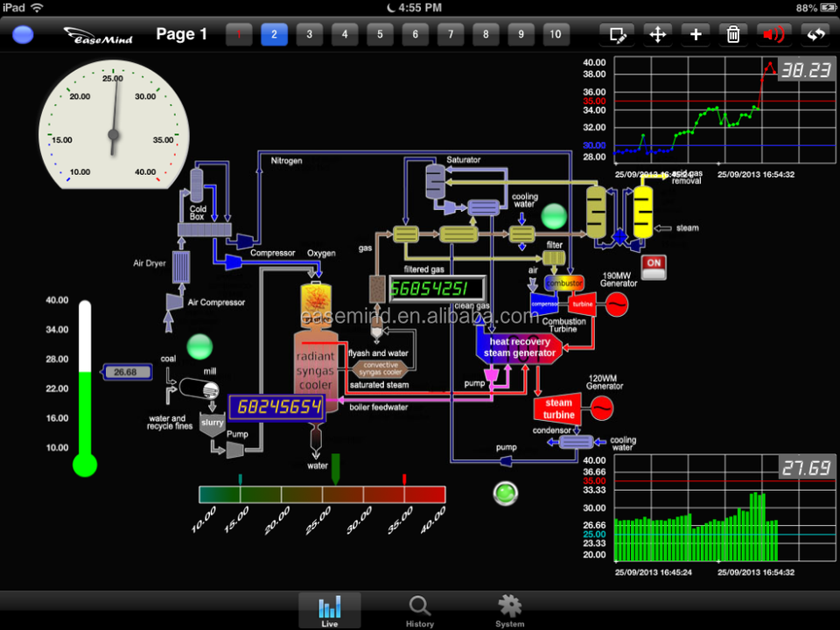The height and width of the screenshot is (630, 840).
Task: Tap the blue oval indicator top left
Action: coord(23,35)
